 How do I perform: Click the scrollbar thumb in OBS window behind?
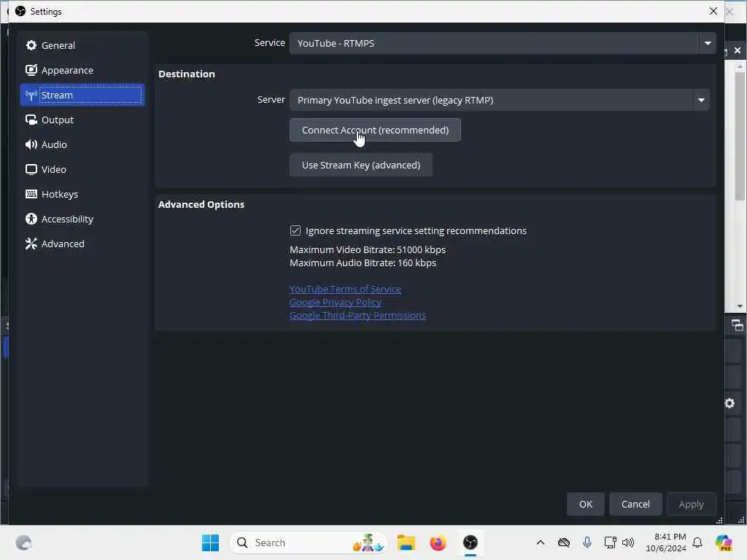tap(740, 136)
